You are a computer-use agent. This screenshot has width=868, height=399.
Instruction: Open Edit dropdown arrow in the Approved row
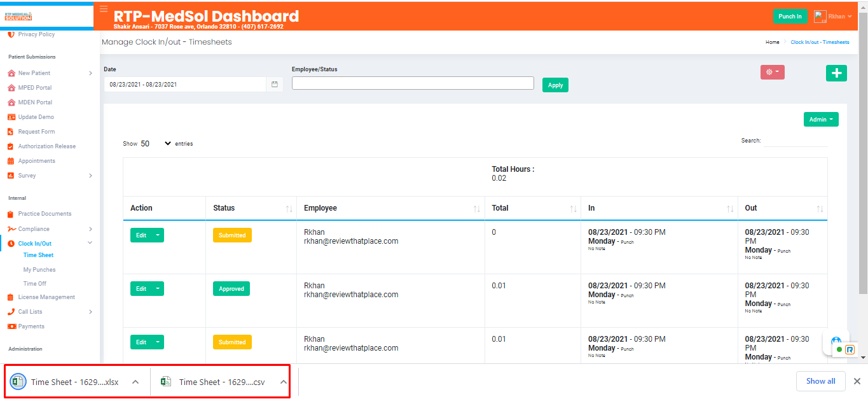point(158,289)
